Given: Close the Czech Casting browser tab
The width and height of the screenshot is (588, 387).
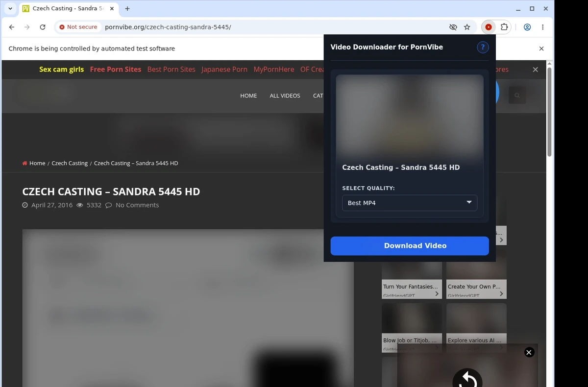Looking at the screenshot, I should (112, 9).
